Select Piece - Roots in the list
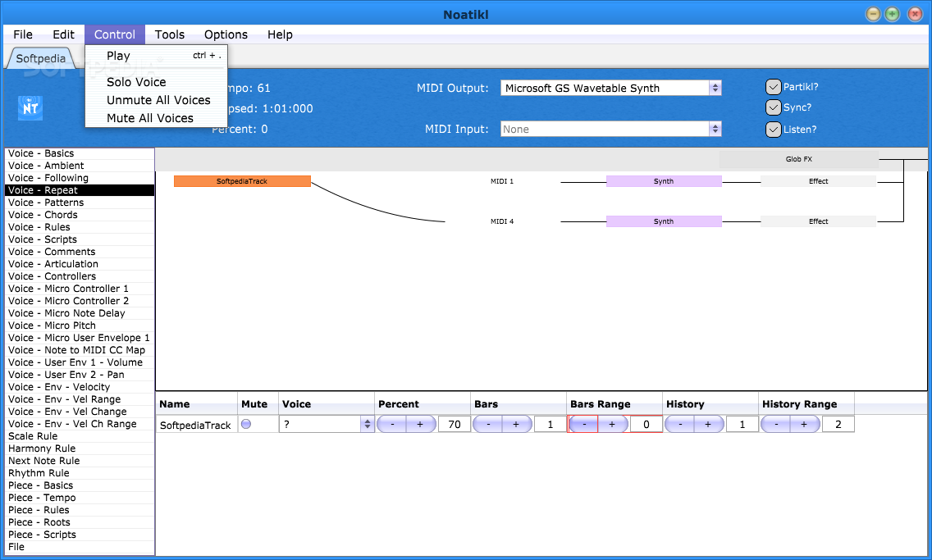Image resolution: width=932 pixels, height=560 pixels. click(80, 522)
